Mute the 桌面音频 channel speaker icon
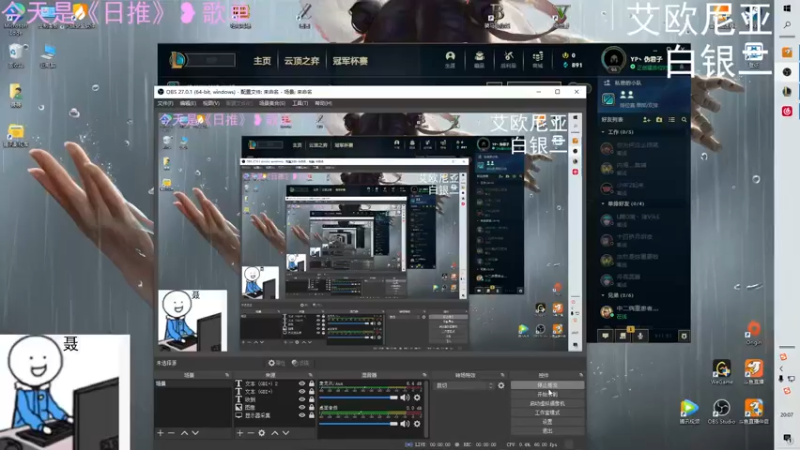Screen dimensions: 800x450 point(405,423)
